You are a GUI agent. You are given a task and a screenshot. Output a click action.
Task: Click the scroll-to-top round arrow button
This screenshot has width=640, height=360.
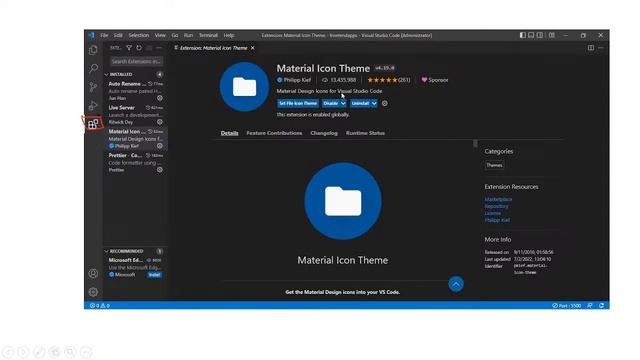coord(456,284)
